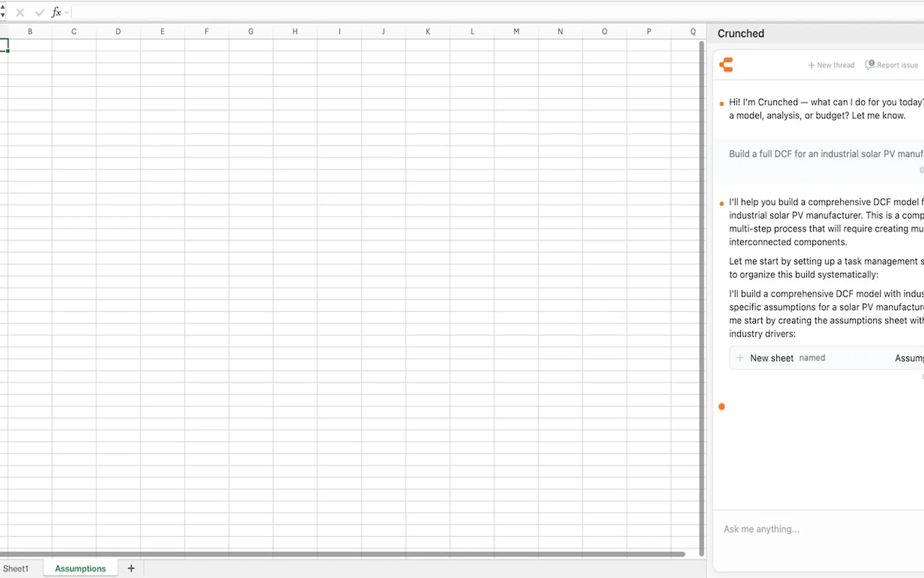The width and height of the screenshot is (924, 578).
Task: Click the confirm checkmark in formula bar
Action: coord(39,12)
